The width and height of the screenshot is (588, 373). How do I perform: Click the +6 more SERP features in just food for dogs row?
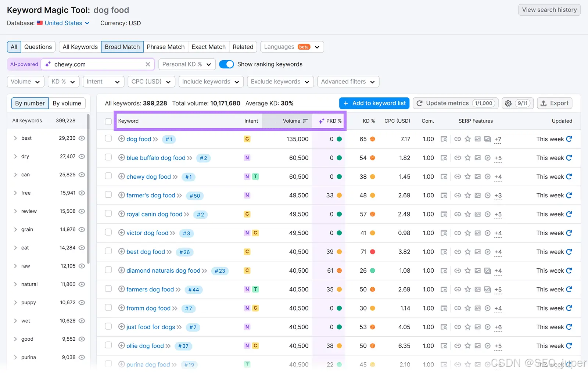tap(498, 327)
